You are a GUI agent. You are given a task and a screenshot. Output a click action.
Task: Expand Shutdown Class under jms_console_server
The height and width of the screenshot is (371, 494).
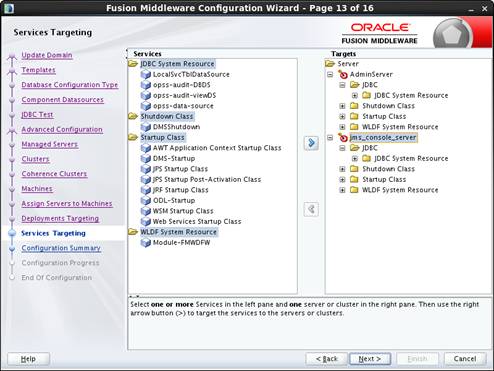tap(342, 169)
